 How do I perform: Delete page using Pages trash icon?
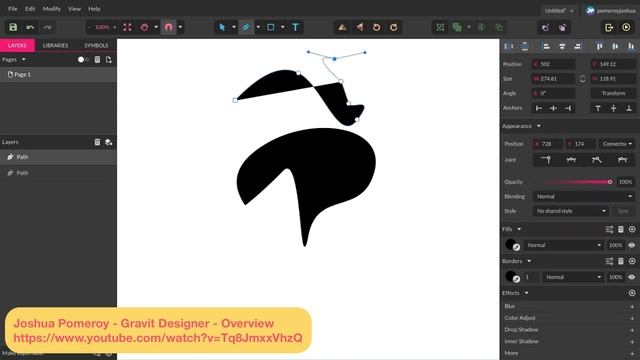(97, 60)
